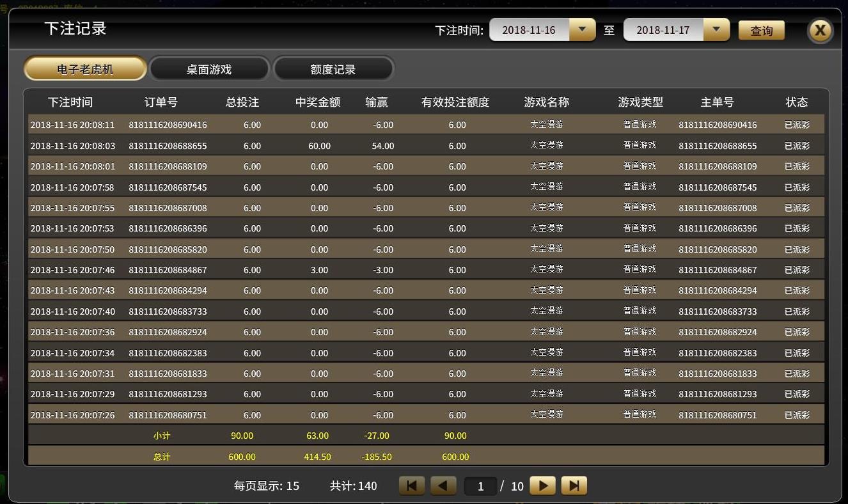Select the 20:07:26 bet record row
This screenshot has width=848, height=504.
72,415
